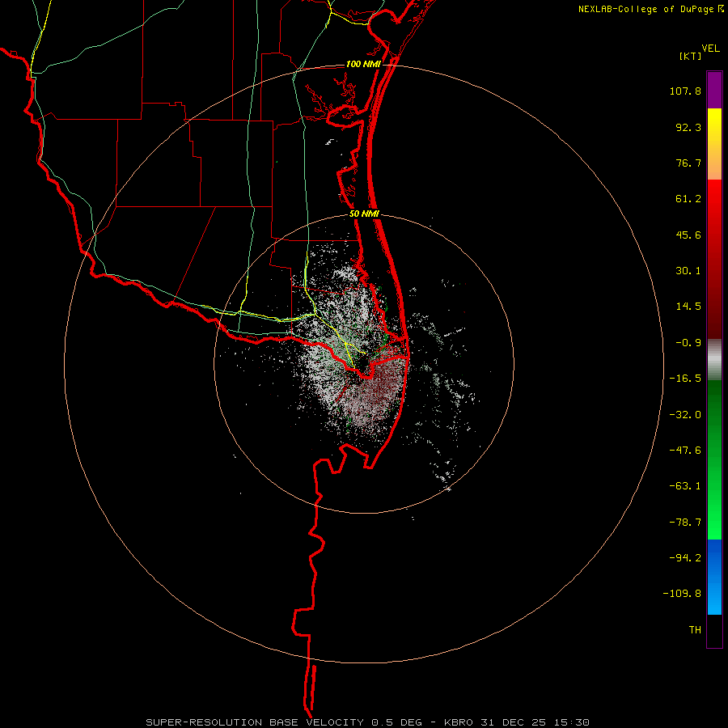The width and height of the screenshot is (728, 728).
Task: Click the 107.8 velocity scale value
Action: tap(685, 91)
